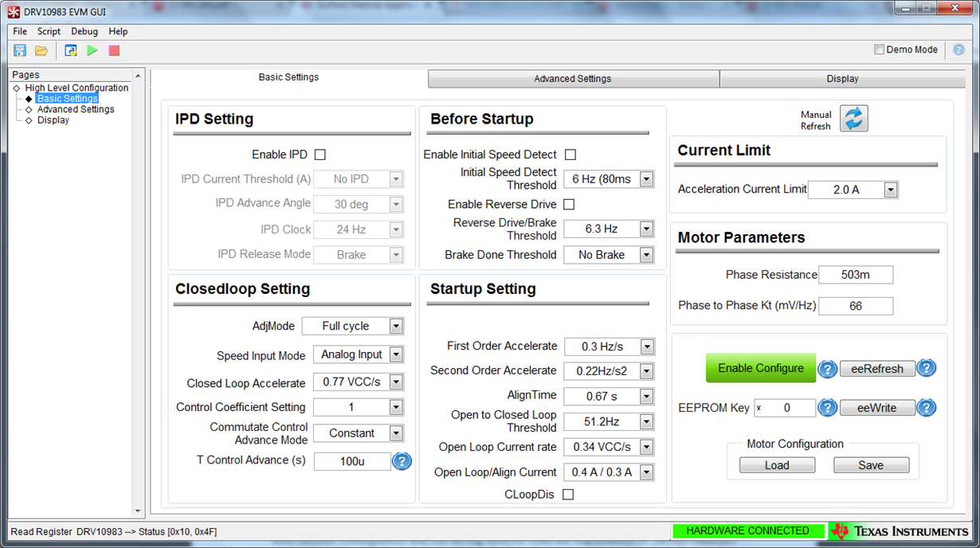Open Open Loop Current rate dropdown
Screen dimensions: 980x548
click(x=610, y=447)
